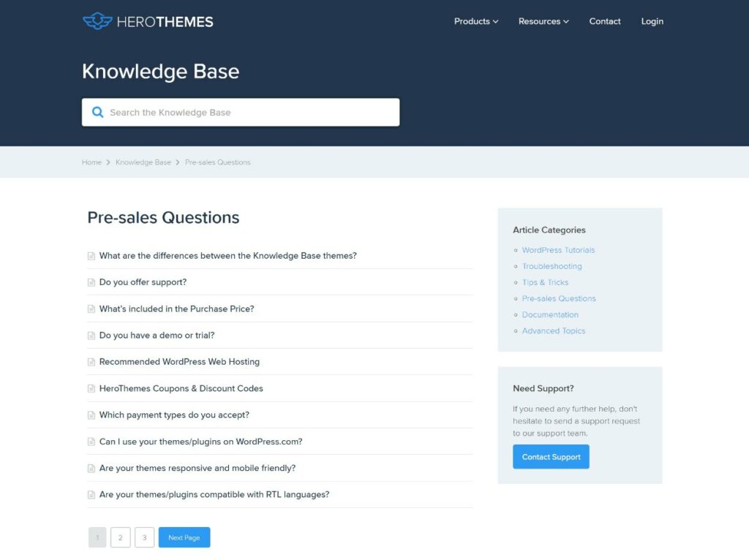Screen dimensions: 749x560
Task: Click the HeroThemes logo icon
Action: 98,21
